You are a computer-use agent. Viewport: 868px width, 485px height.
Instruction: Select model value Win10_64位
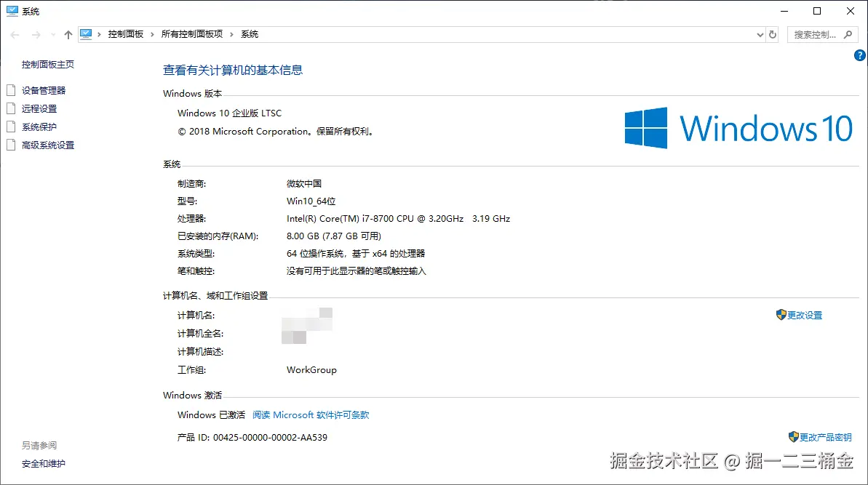click(311, 201)
